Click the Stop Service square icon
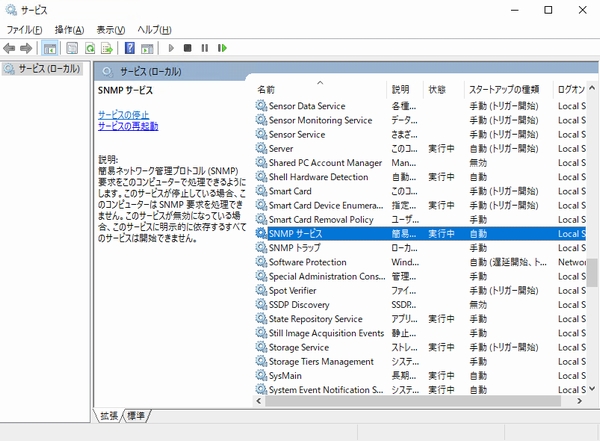This screenshot has width=600, height=441. click(x=188, y=48)
